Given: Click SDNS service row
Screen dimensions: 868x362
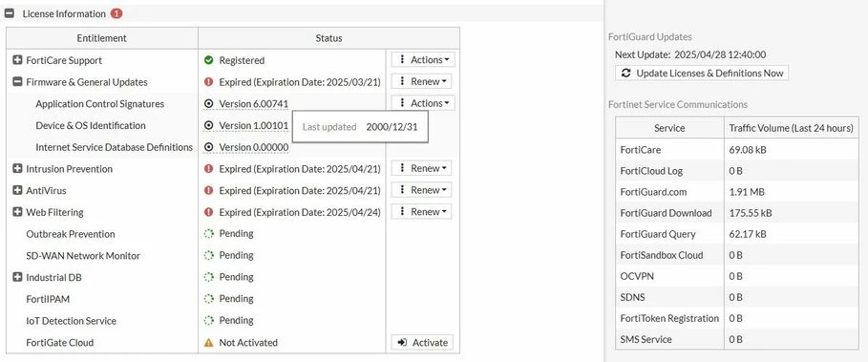Looking at the screenshot, I should 737,297.
